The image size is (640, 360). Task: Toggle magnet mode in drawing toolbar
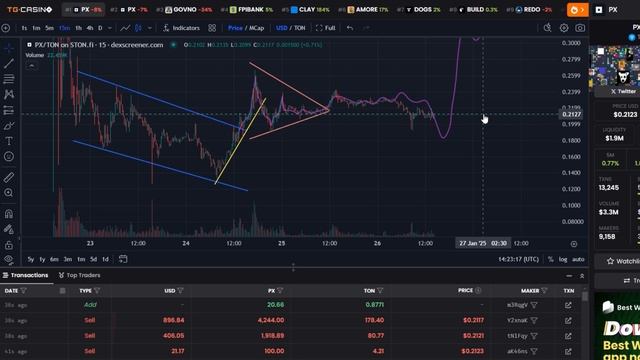point(9,213)
